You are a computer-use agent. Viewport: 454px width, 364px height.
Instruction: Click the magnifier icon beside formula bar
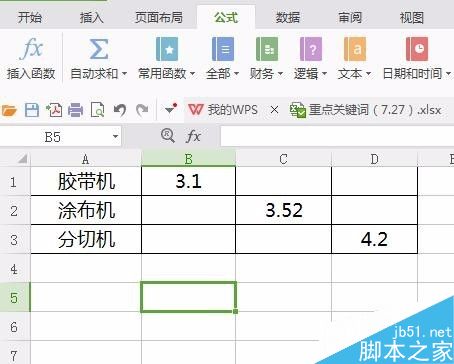pyautogui.click(x=168, y=136)
